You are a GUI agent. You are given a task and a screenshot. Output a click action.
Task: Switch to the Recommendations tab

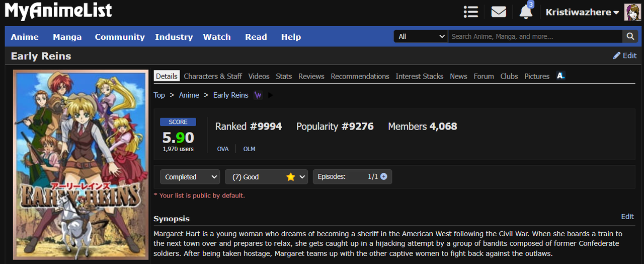[x=360, y=76]
